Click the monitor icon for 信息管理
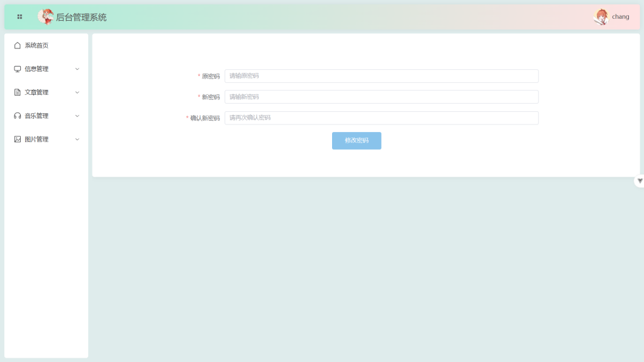Image resolution: width=644 pixels, height=362 pixels. coord(18,69)
